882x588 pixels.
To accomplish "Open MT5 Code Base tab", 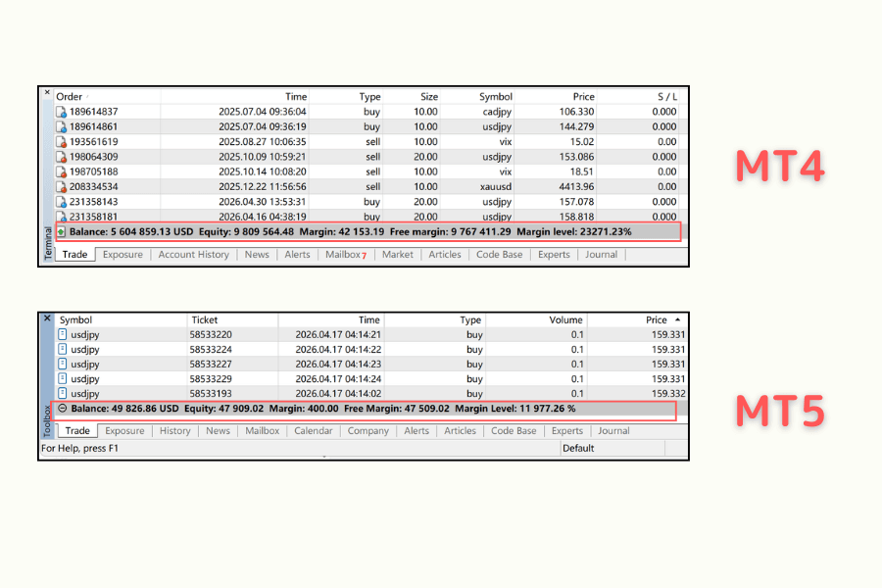I will tap(514, 430).
